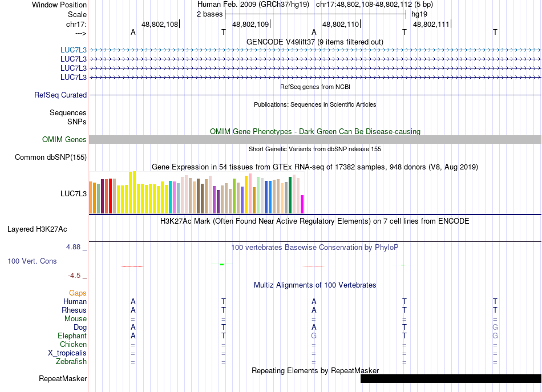The height and width of the screenshot is (392, 542).
Task: Click the Window Position label
Action: [59, 5]
